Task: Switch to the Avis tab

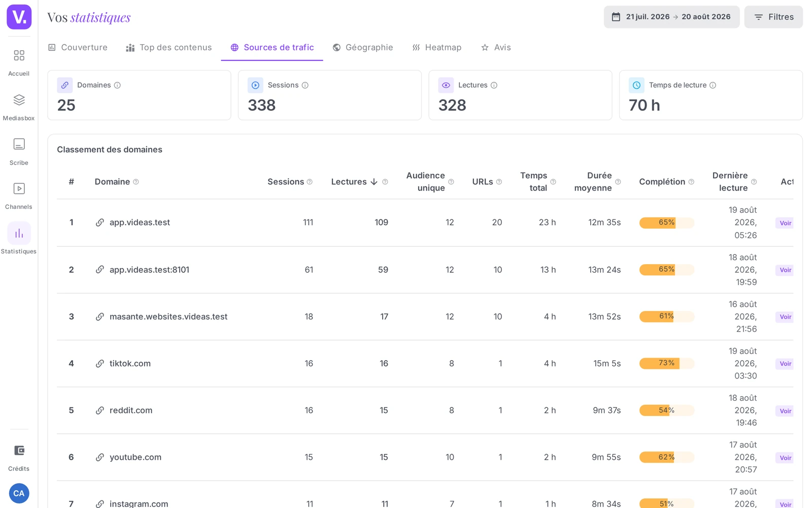Action: [x=496, y=47]
